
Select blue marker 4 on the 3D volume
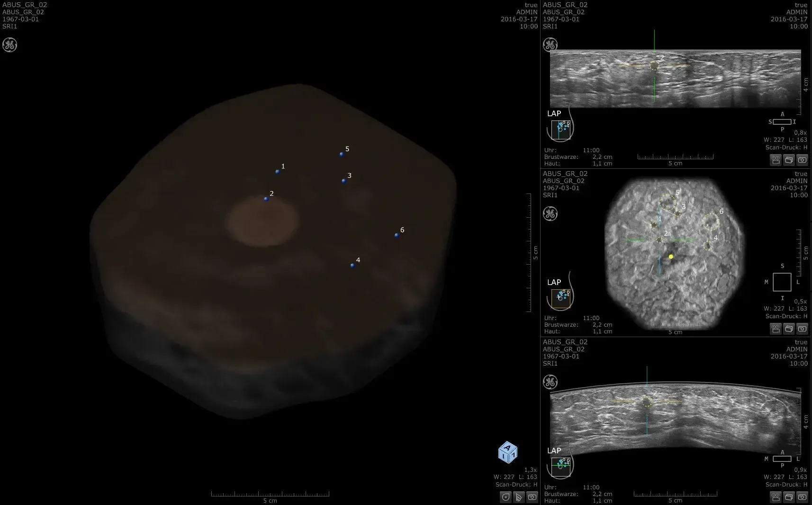pyautogui.click(x=352, y=266)
